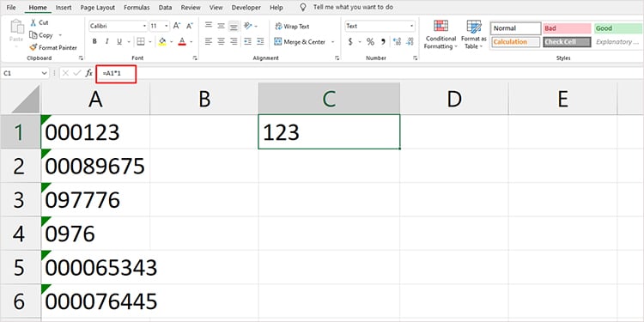Open the Font name dropdown
Viewport: 644px width, 322px height.
point(144,26)
